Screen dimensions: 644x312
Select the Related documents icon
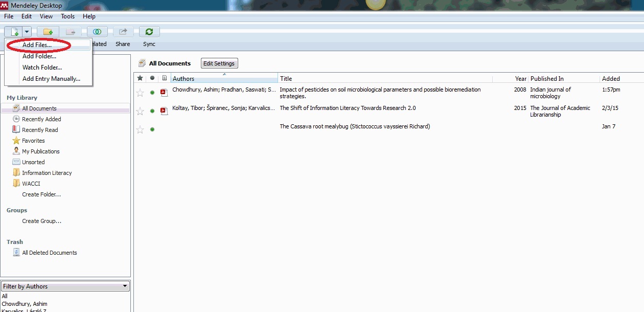(97, 31)
